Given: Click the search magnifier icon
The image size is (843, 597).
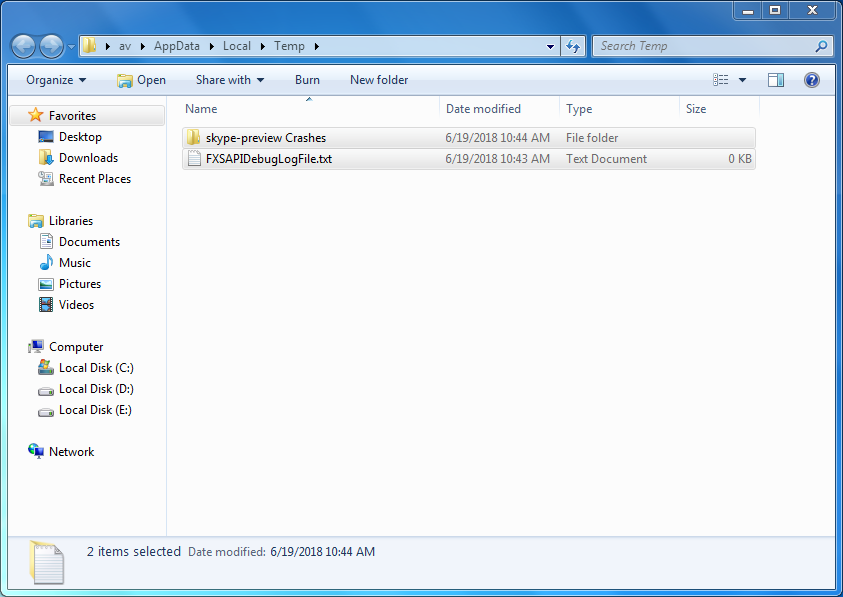Looking at the screenshot, I should [821, 46].
